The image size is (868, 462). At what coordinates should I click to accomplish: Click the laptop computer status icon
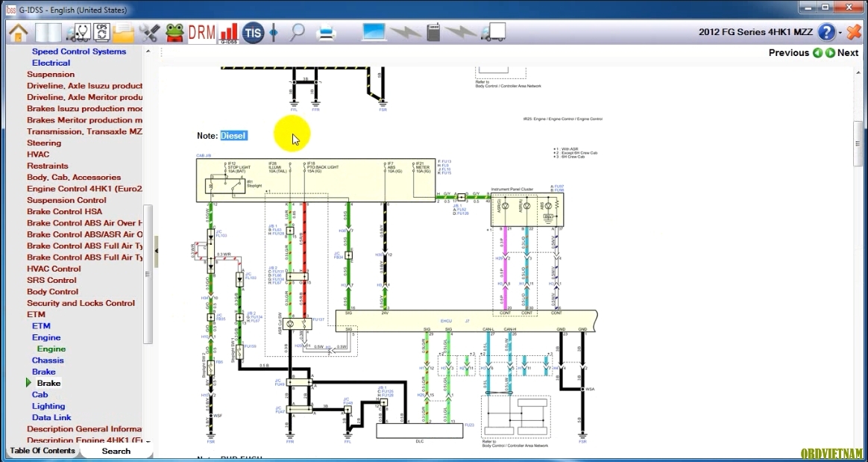[374, 32]
